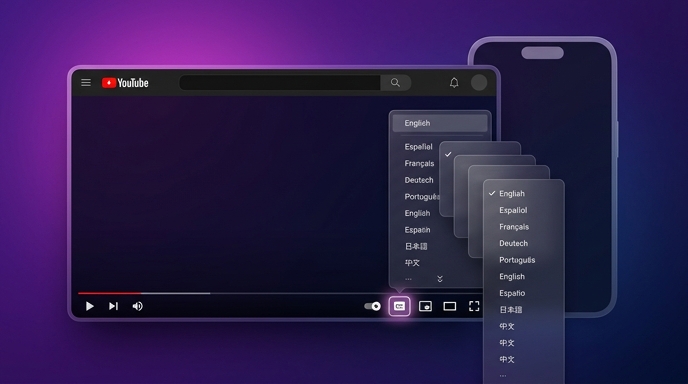Choose Português in the player's language menu
This screenshot has width=688, height=384.
tap(422, 197)
